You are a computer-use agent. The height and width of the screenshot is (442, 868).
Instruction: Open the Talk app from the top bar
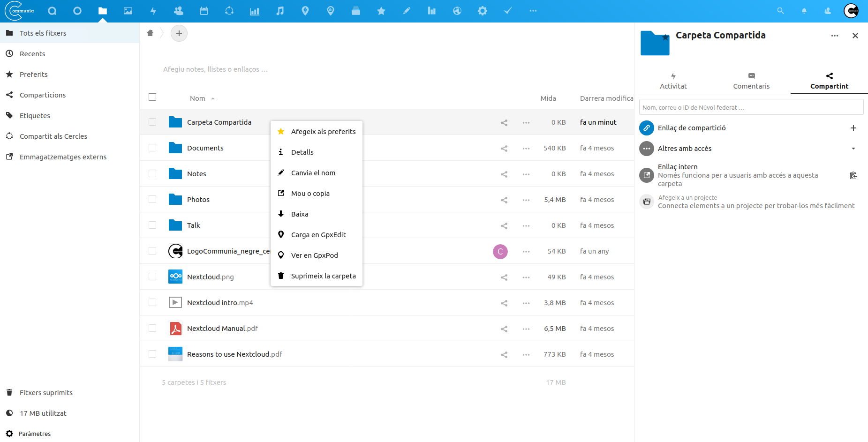52,11
